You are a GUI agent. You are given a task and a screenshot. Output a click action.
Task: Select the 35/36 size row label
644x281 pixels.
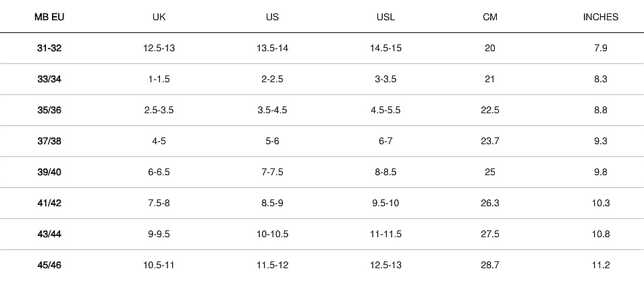[x=49, y=110]
